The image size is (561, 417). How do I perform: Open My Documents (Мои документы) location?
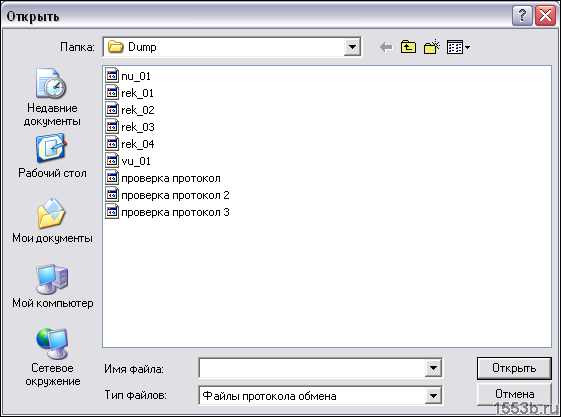click(x=52, y=221)
